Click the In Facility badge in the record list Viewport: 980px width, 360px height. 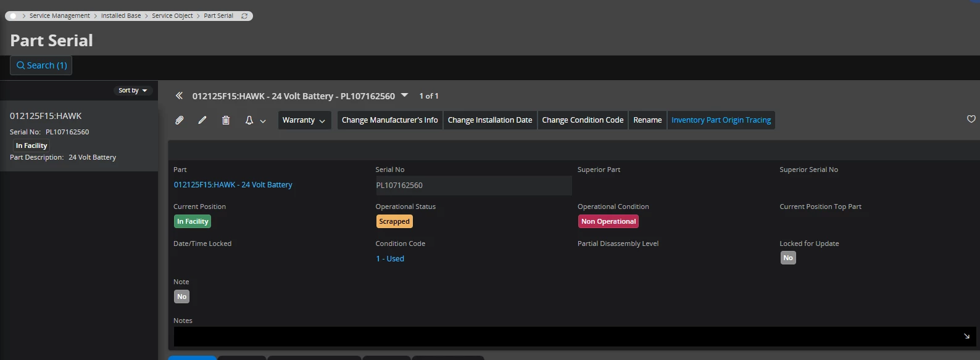[31, 146]
